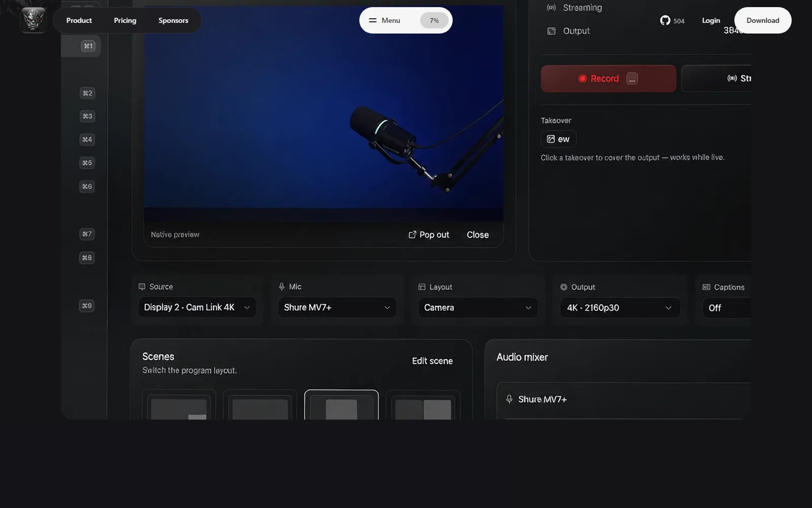
Task: Open the Sponsors nav item
Action: point(173,20)
